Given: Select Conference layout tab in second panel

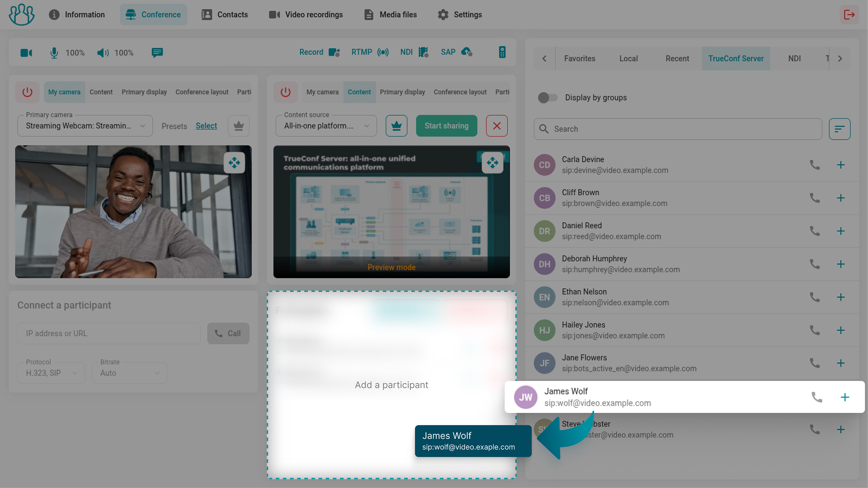Looking at the screenshot, I should [460, 92].
